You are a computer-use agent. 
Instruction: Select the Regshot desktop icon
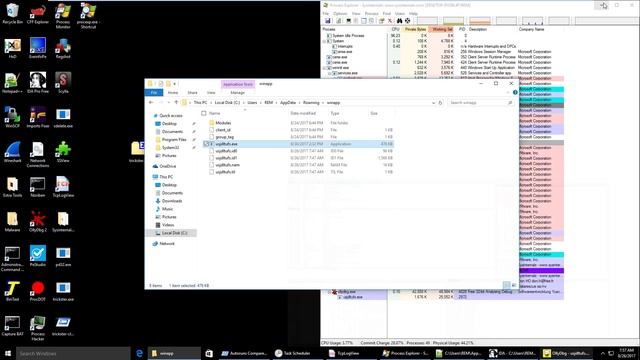[x=63, y=48]
